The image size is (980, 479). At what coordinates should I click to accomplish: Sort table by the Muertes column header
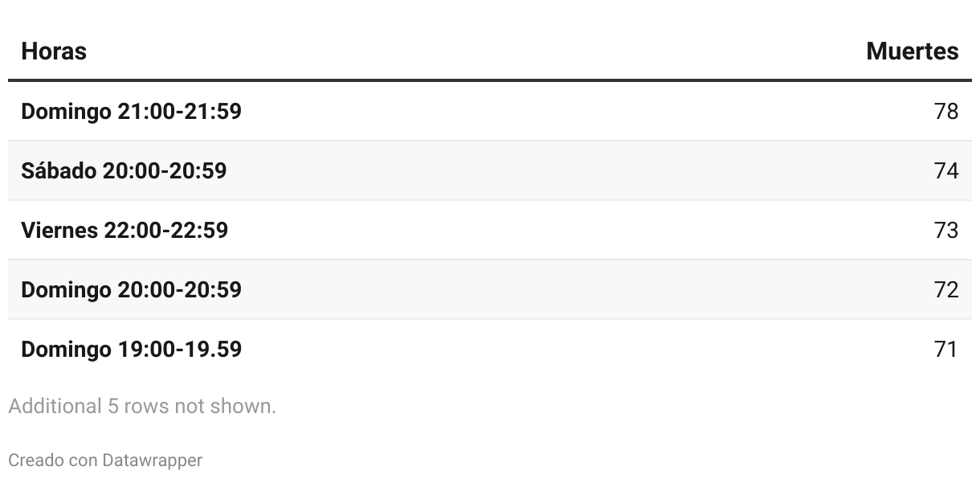[x=913, y=51]
